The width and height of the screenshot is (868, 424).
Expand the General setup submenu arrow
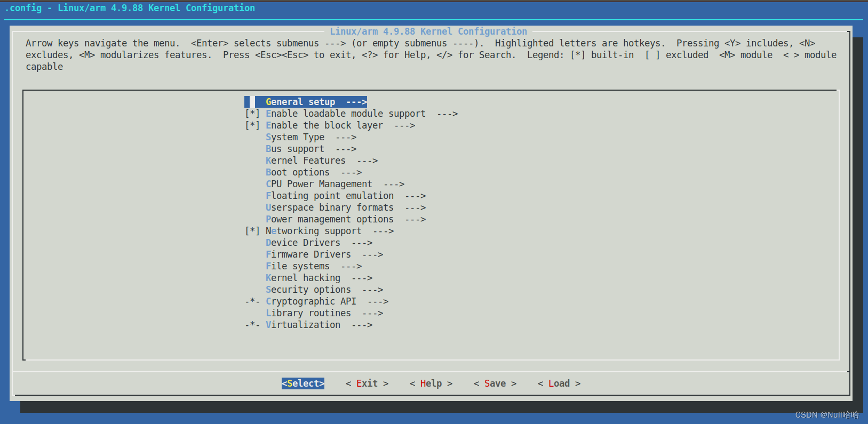pos(356,102)
